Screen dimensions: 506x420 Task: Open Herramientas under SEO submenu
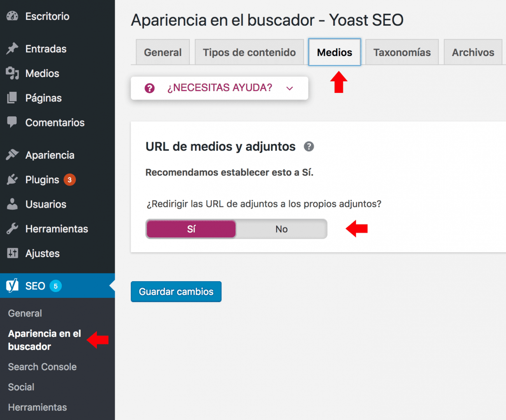pyautogui.click(x=37, y=407)
